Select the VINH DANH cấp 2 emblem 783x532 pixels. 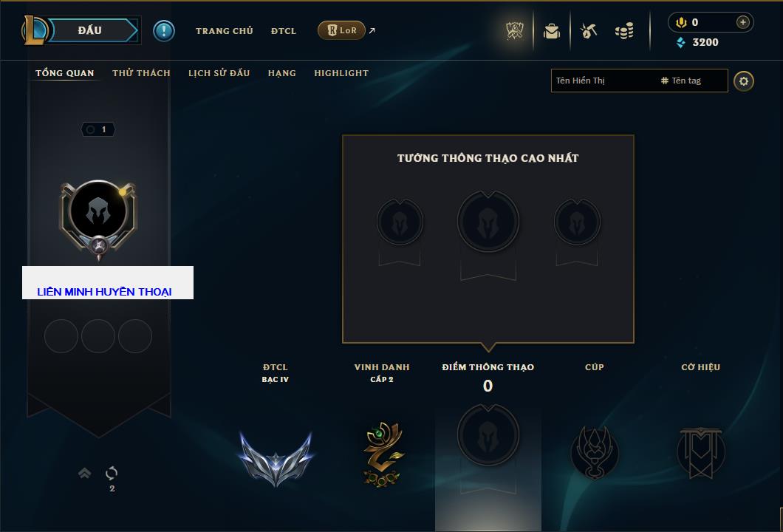(x=383, y=454)
